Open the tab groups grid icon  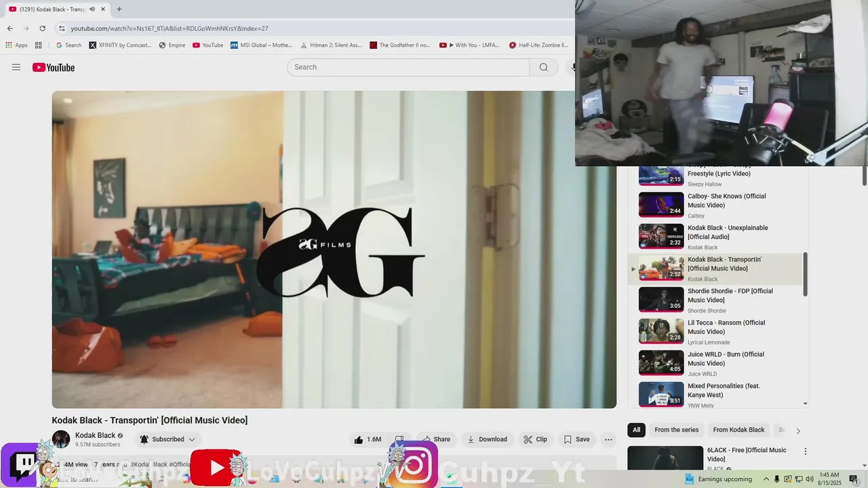pyautogui.click(x=39, y=45)
